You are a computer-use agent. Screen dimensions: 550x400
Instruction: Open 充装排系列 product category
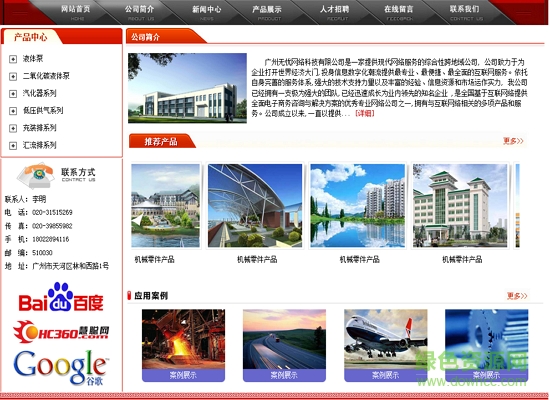[39, 128]
